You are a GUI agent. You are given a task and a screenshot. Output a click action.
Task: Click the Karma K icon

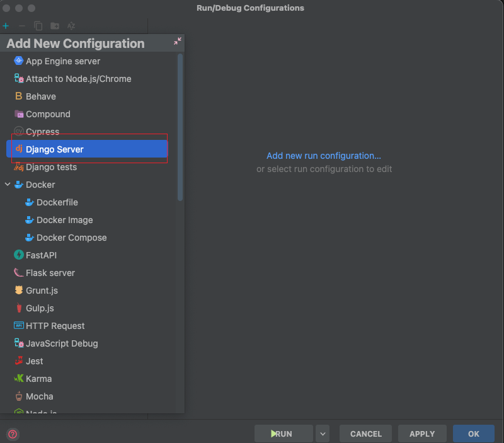click(x=19, y=378)
